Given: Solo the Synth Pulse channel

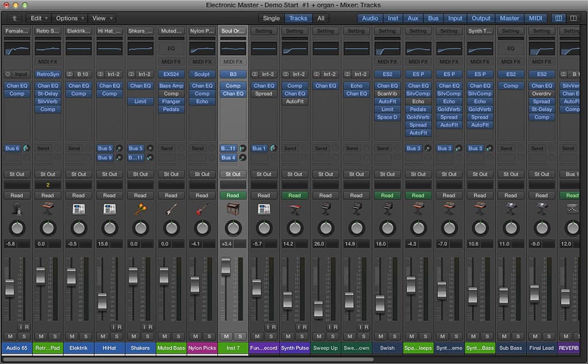Looking at the screenshot, I should pyautogui.click(x=302, y=336).
